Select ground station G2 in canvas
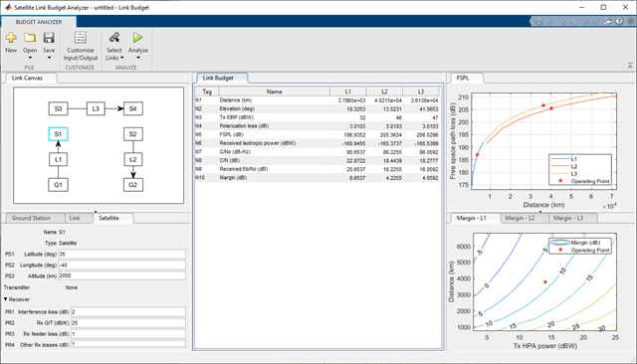The width and height of the screenshot is (637, 364). coord(132,185)
